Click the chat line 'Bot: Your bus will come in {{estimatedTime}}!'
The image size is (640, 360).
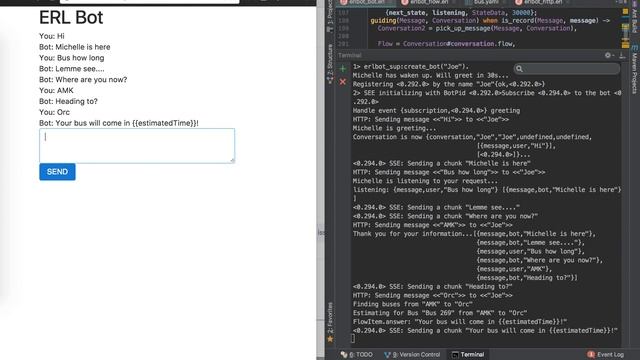119,123
